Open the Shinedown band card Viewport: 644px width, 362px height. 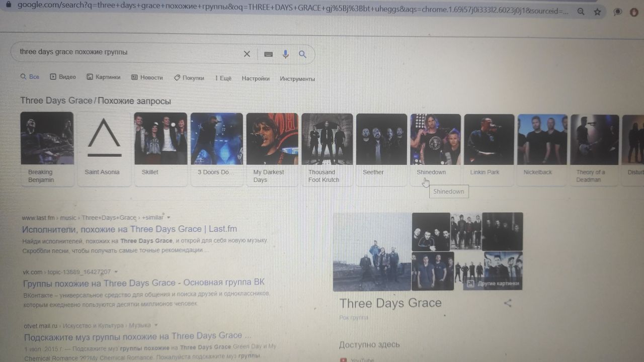[436, 150]
